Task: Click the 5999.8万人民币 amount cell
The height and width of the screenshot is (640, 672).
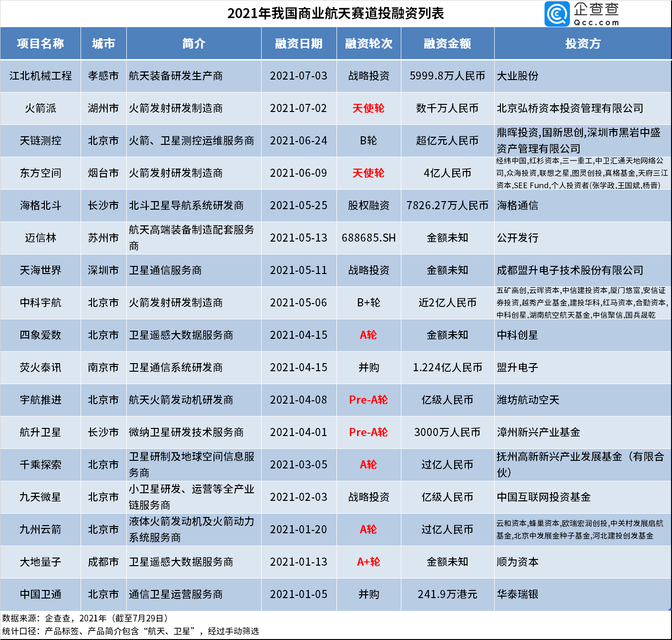Action: (x=448, y=76)
